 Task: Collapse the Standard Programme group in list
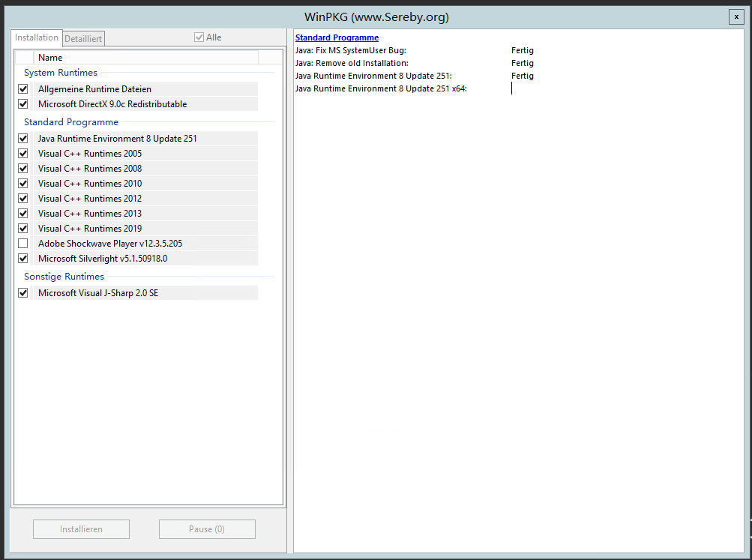pos(71,121)
